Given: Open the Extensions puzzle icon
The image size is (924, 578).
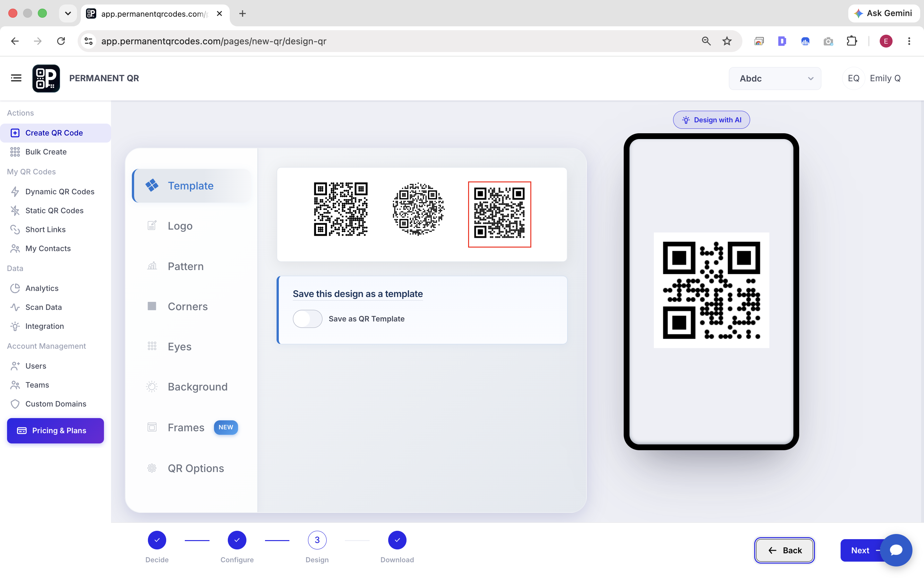Looking at the screenshot, I should point(851,41).
